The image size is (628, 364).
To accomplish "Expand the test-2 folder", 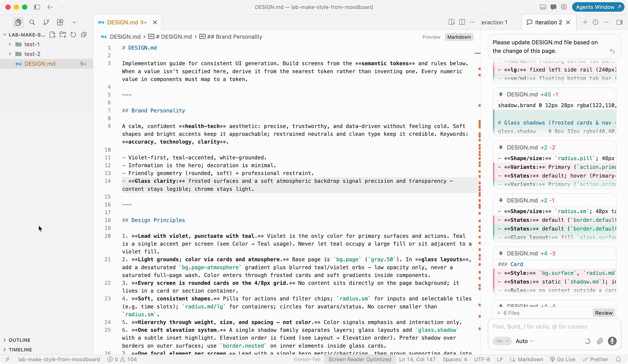I will pyautogui.click(x=46, y=54).
